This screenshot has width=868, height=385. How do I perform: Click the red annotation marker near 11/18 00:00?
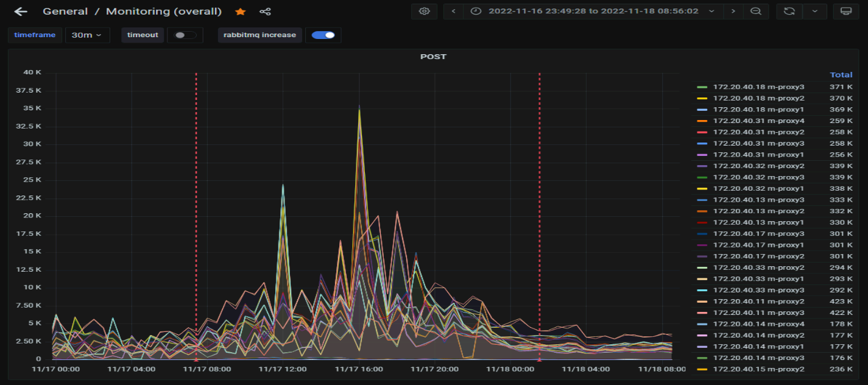pyautogui.click(x=539, y=360)
